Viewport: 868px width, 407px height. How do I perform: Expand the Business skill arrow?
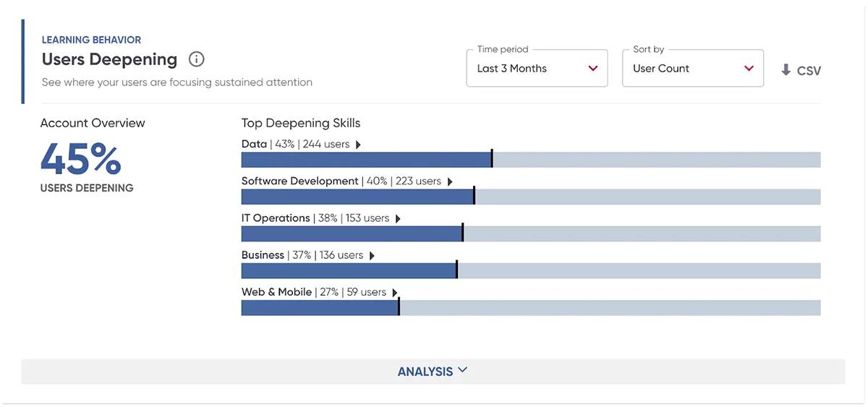(372, 256)
